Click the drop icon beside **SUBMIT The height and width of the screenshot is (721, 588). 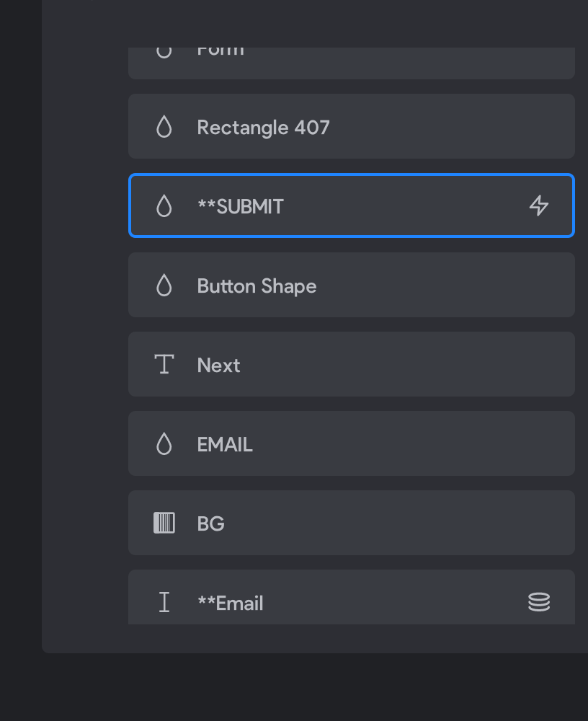[164, 205]
